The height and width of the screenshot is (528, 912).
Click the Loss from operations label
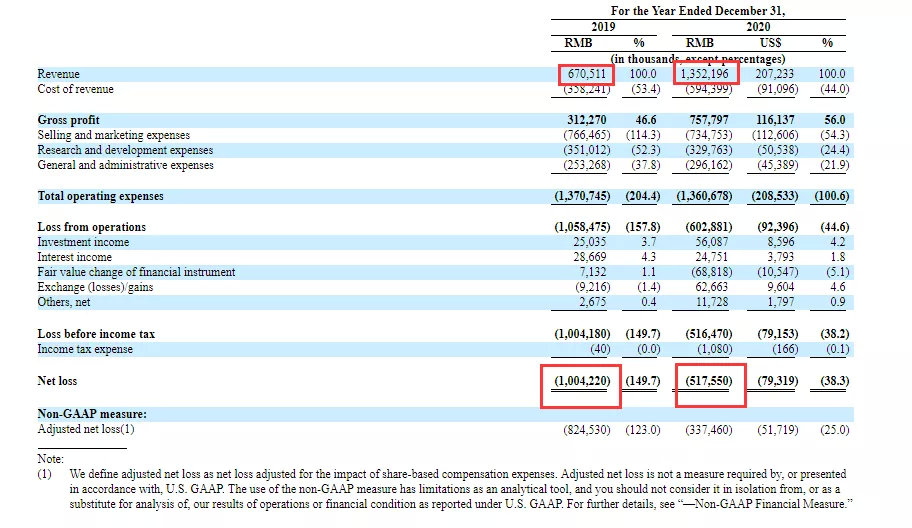[91, 227]
